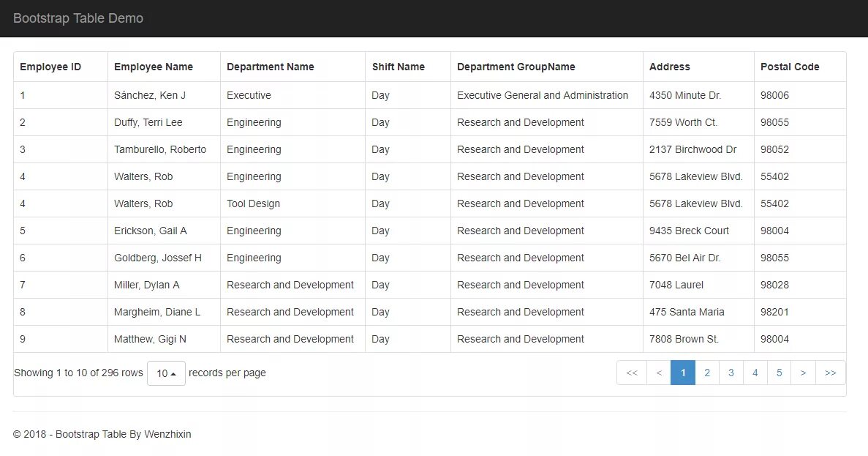Screen dimensions: 868x456
Task: Open page 5 of the table
Action: pyautogui.click(x=780, y=373)
